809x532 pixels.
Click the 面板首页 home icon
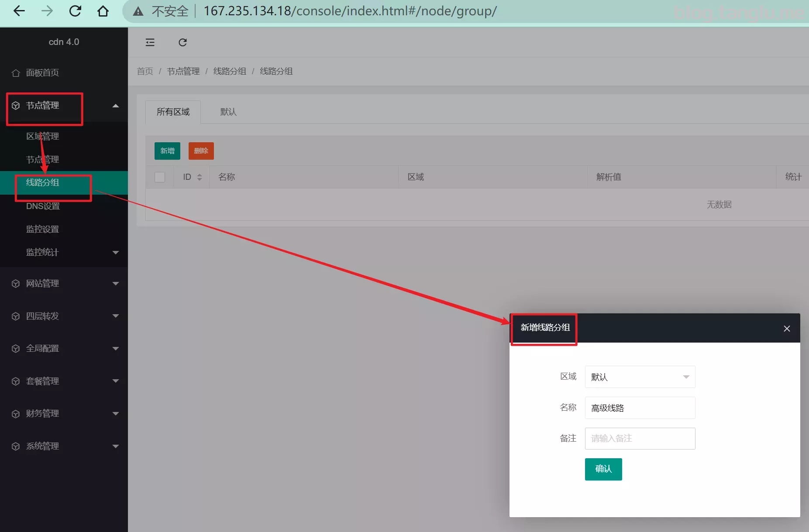click(x=16, y=73)
